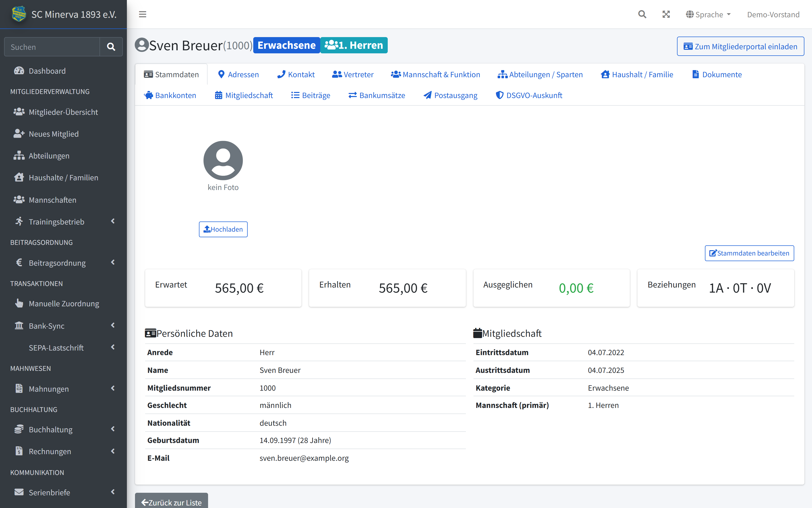This screenshot has height=508, width=812.
Task: Open the Mitgliedschaft tab
Action: tap(244, 95)
